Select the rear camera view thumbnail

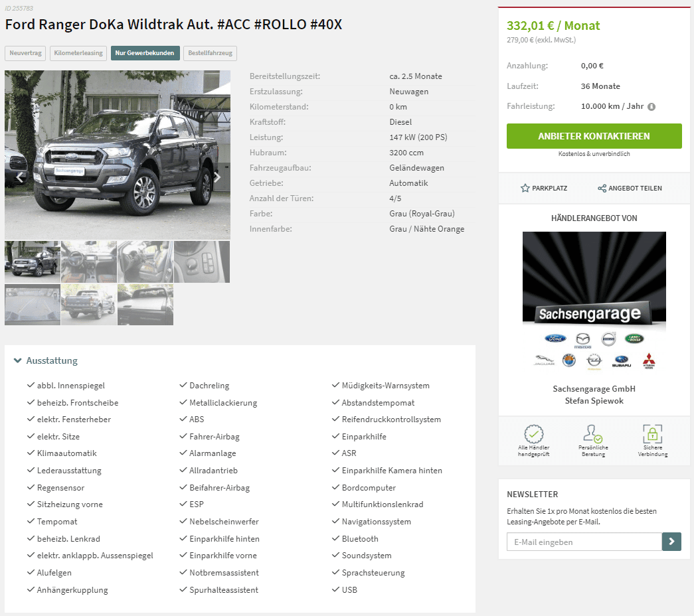pyautogui.click(x=33, y=305)
